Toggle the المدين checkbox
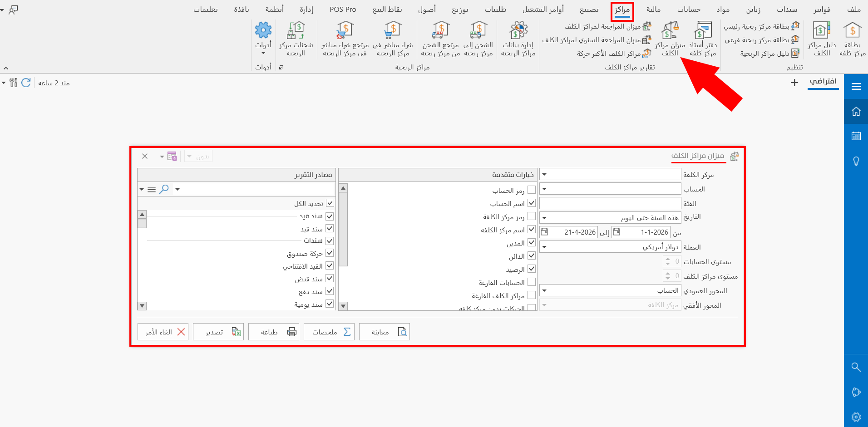868x427 pixels. click(532, 243)
